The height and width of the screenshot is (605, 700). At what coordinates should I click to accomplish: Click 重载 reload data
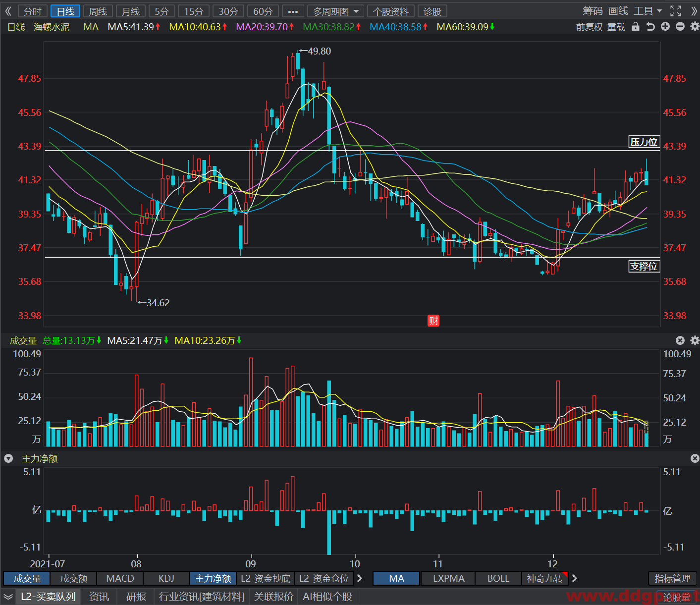[x=617, y=27]
